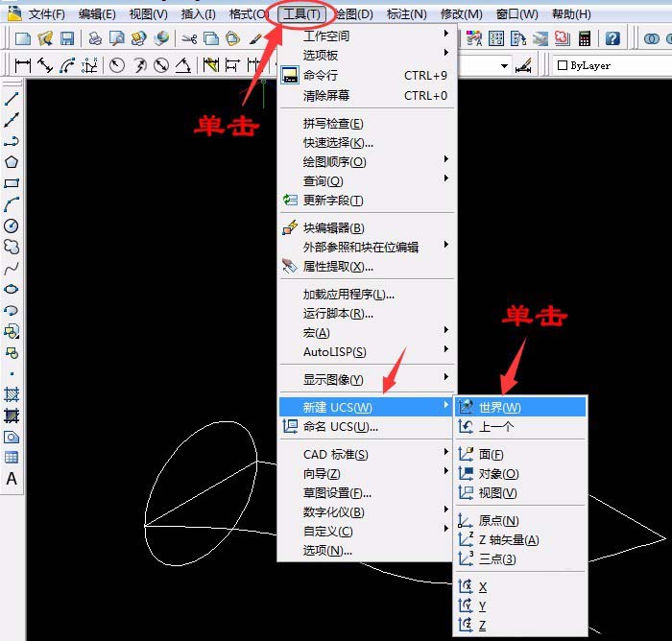The width and height of the screenshot is (672, 641).
Task: Click the Save disk icon
Action: pyautogui.click(x=67, y=38)
